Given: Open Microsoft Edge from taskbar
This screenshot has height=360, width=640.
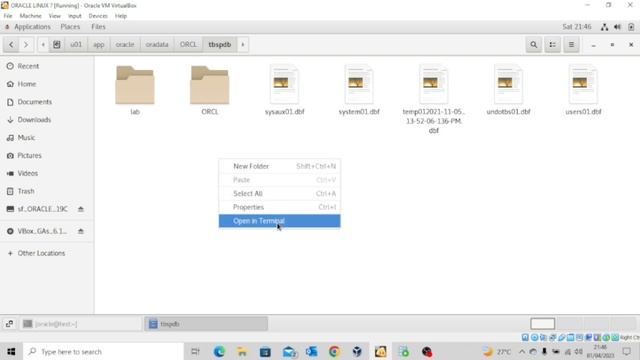Looking at the screenshot, I should click(x=219, y=351).
